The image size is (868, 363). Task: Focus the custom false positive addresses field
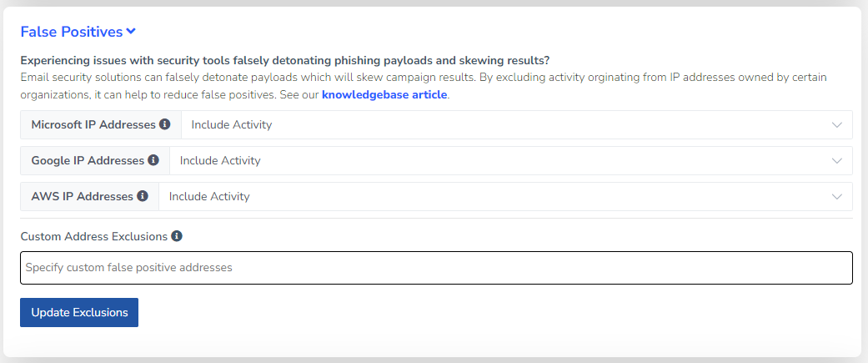[x=436, y=268]
